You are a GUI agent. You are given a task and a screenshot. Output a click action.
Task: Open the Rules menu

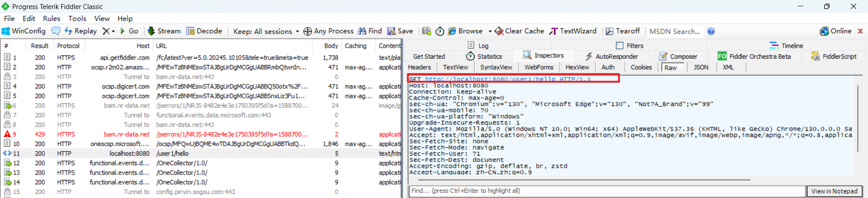pyautogui.click(x=52, y=18)
